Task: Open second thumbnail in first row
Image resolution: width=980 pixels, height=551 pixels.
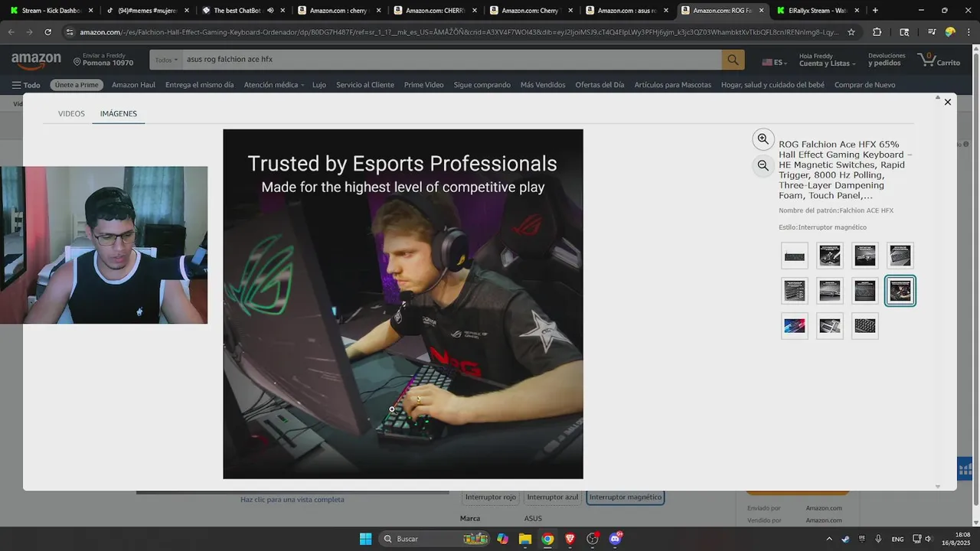Action: [830, 256]
